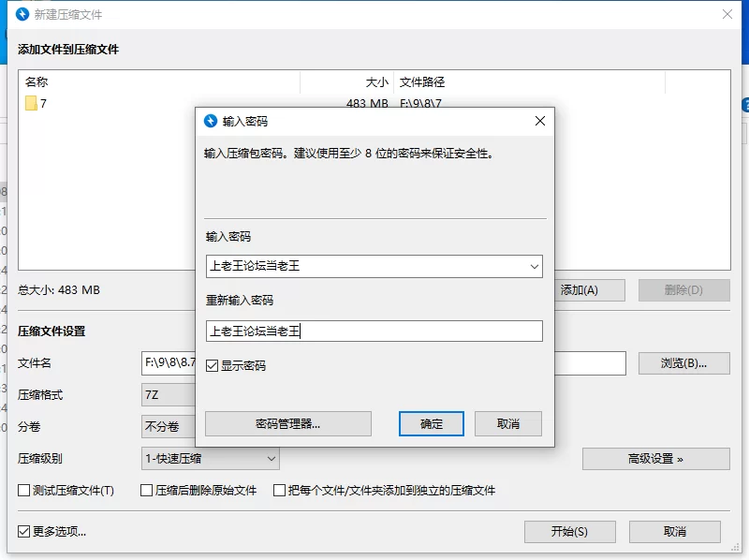Click the 浏览(B)... button

pyautogui.click(x=684, y=363)
